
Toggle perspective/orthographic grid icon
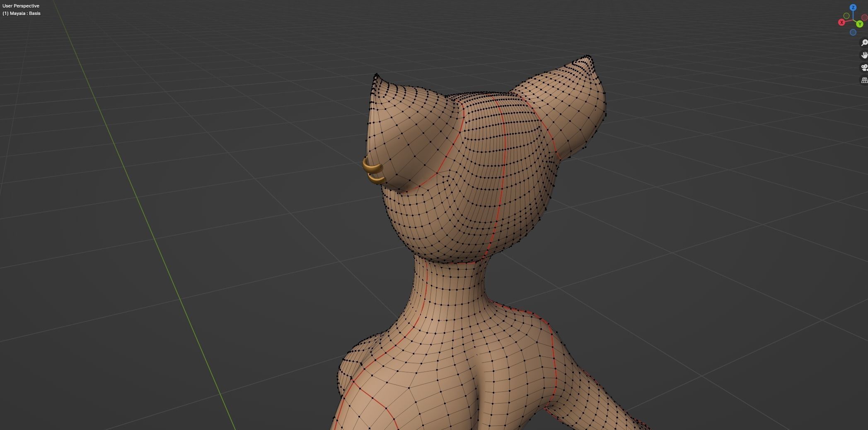point(864,80)
